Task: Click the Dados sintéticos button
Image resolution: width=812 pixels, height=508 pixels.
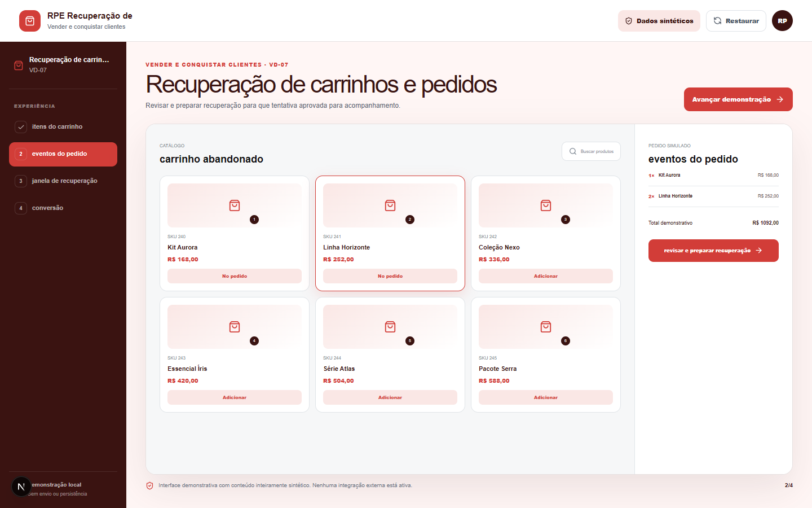Action: (659, 21)
